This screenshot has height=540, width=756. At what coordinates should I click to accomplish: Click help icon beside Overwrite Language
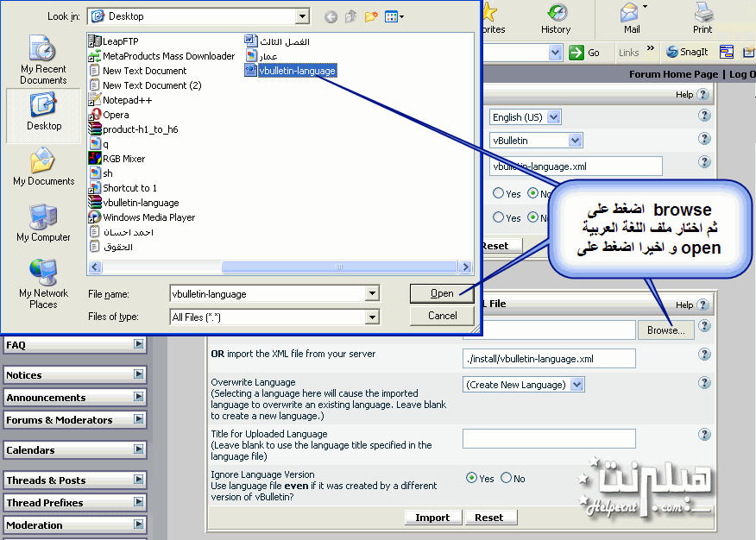pyautogui.click(x=704, y=383)
